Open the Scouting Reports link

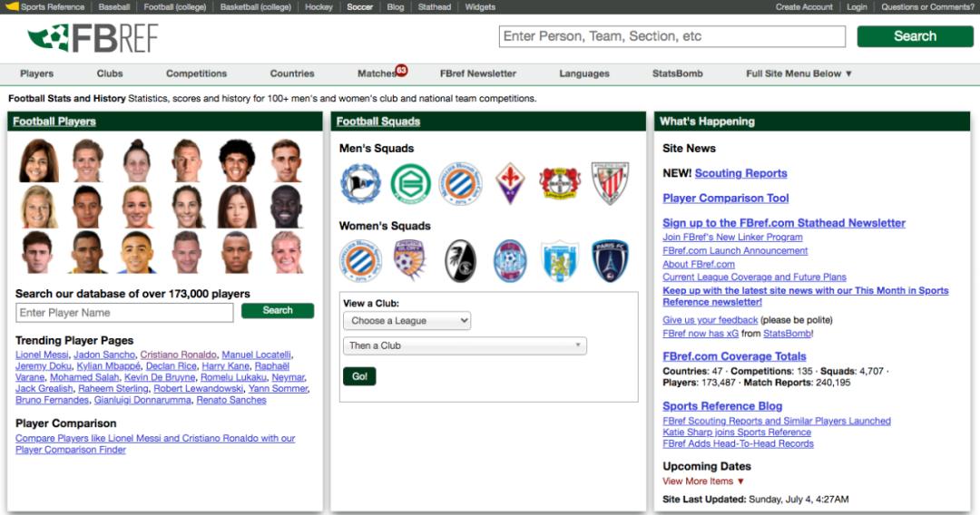click(x=740, y=173)
